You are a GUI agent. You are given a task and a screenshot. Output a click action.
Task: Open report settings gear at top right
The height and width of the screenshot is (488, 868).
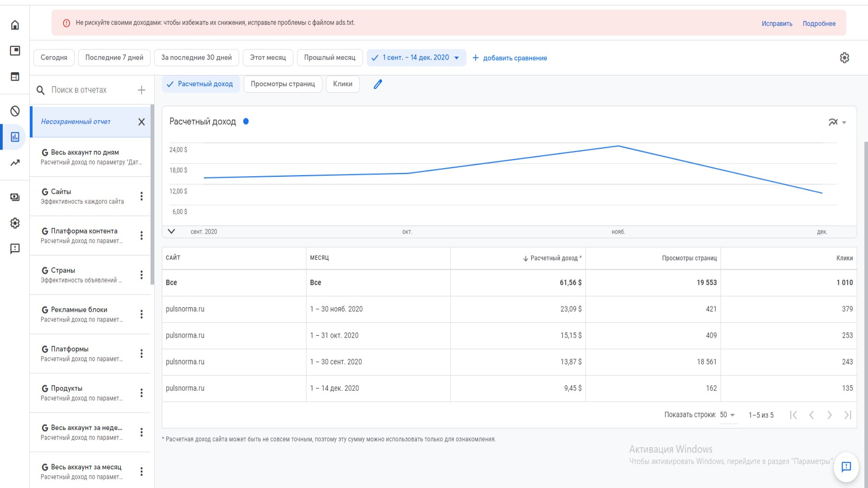[844, 58]
